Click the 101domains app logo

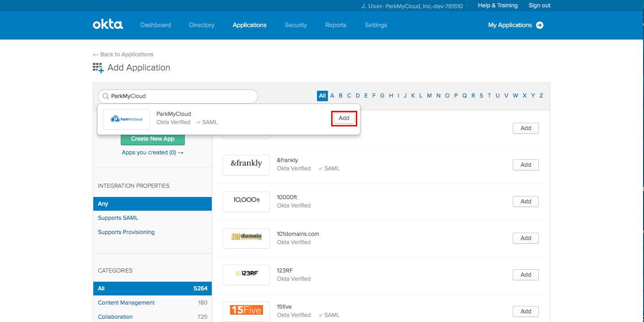click(246, 238)
